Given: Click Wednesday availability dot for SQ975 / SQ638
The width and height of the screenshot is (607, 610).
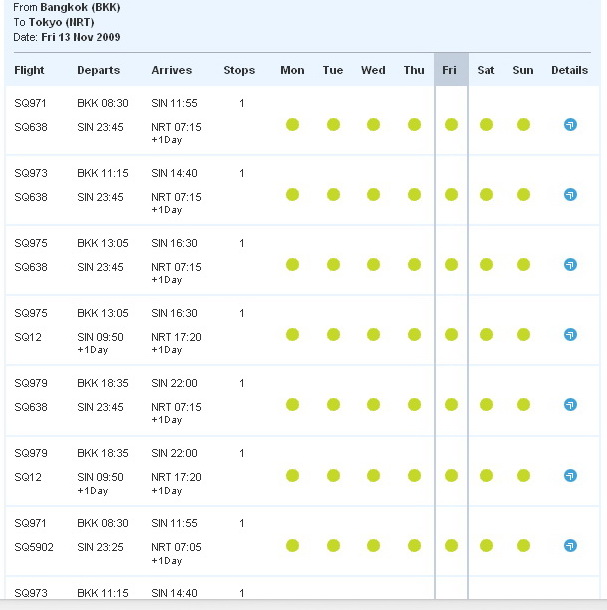Looking at the screenshot, I should coord(373,265).
